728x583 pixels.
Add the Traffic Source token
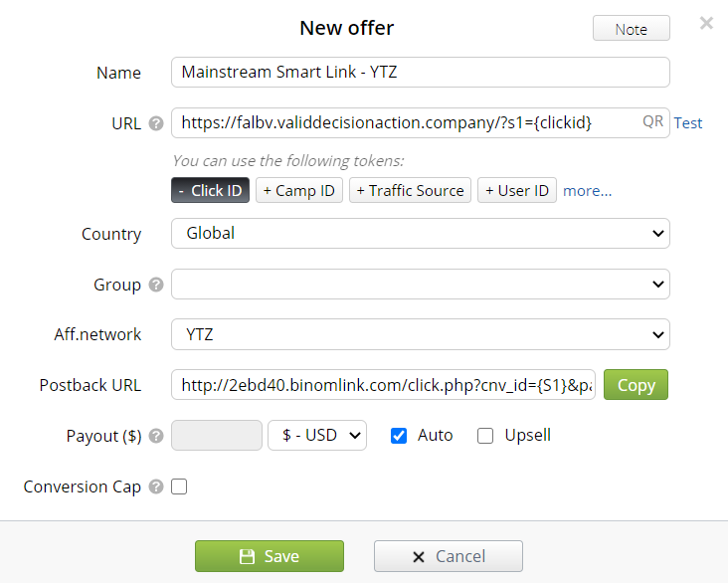click(x=410, y=190)
